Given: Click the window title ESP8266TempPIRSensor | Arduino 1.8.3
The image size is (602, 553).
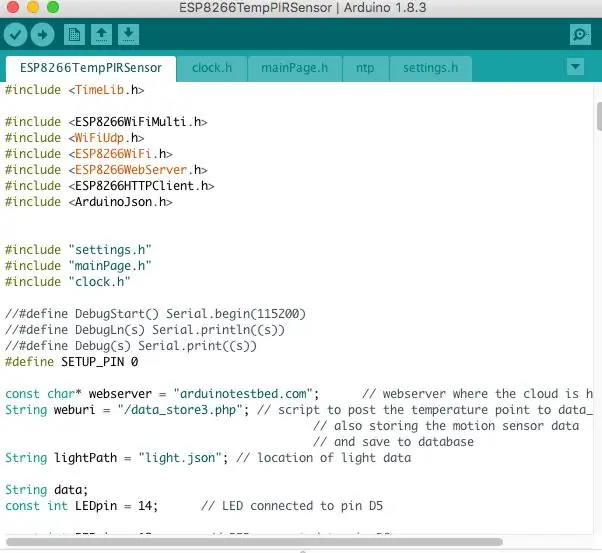Looking at the screenshot, I should (303, 8).
